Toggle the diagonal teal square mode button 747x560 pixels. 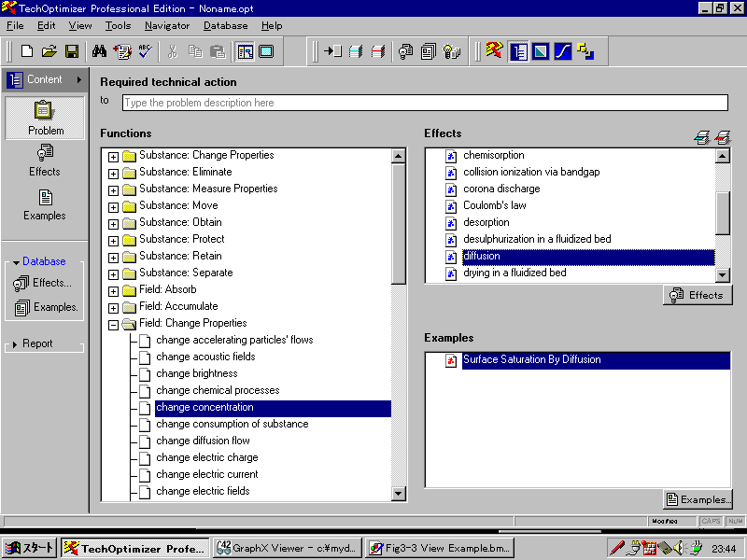[x=541, y=51]
